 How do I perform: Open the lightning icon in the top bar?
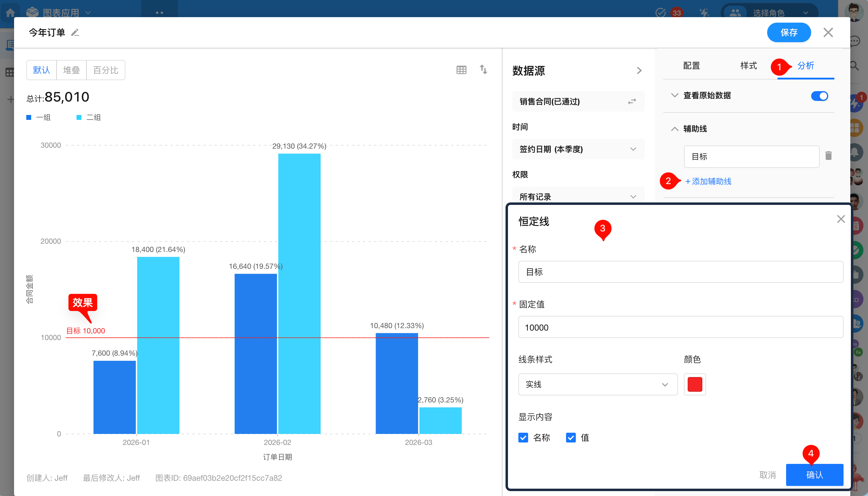pyautogui.click(x=704, y=13)
